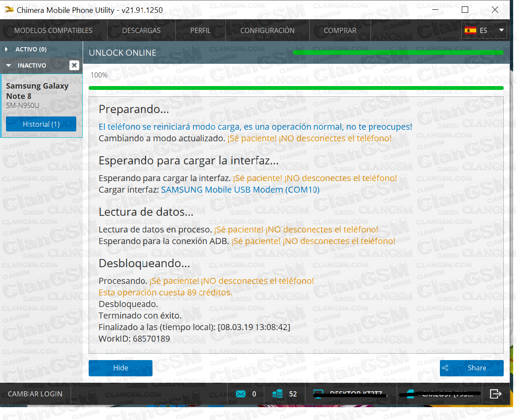Viewport: 517px width, 420px height.
Task: Click the WorkID: 68570189 line
Action: tap(134, 339)
